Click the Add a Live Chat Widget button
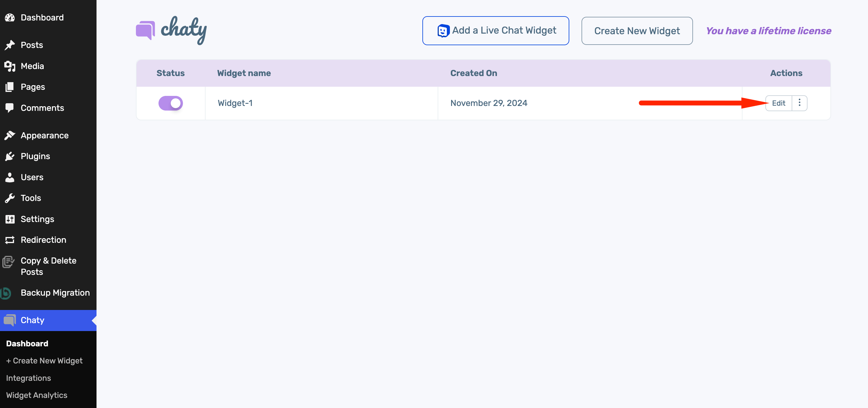This screenshot has width=868, height=408. coord(495,30)
